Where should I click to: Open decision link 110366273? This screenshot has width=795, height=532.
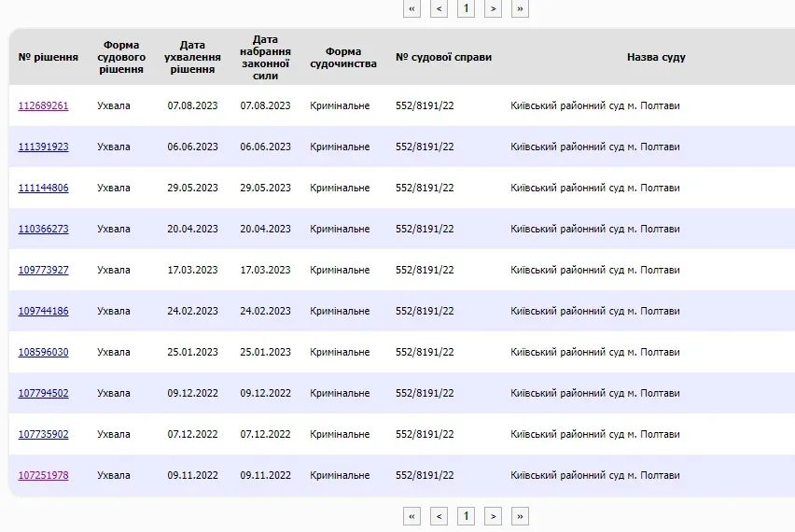(43, 229)
